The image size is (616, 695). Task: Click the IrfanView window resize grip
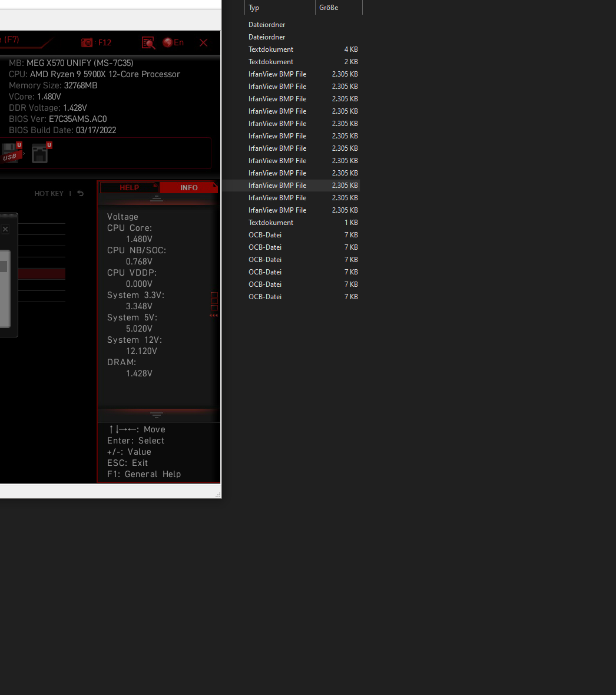coord(217,495)
